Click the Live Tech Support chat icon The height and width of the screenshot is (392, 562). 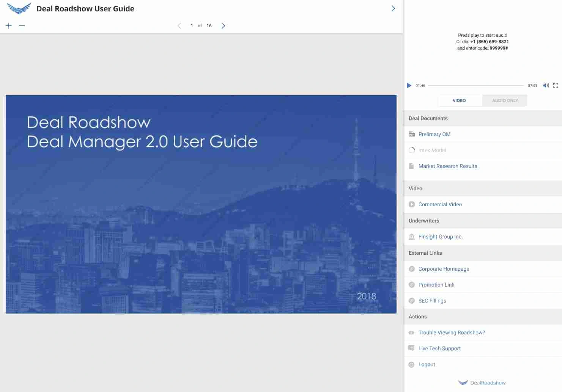pos(411,348)
